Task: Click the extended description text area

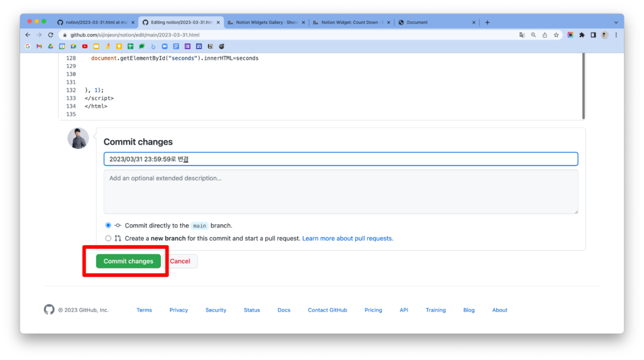Action: [x=340, y=192]
